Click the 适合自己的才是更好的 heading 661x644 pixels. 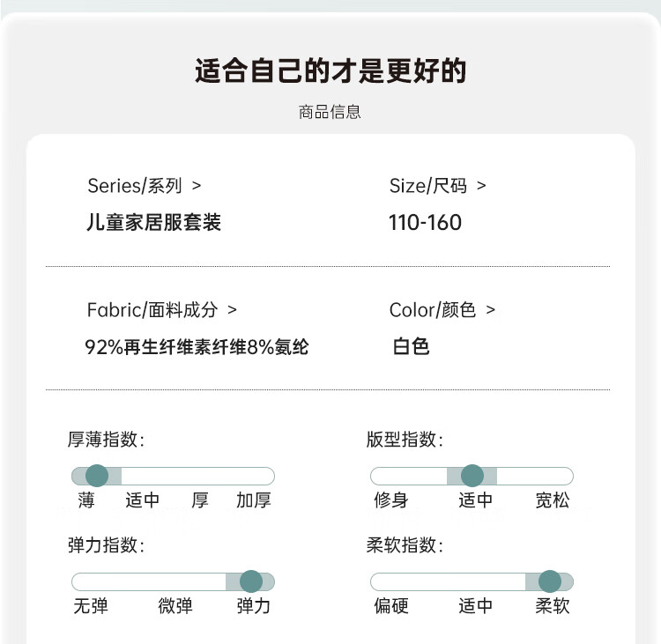(x=330, y=70)
